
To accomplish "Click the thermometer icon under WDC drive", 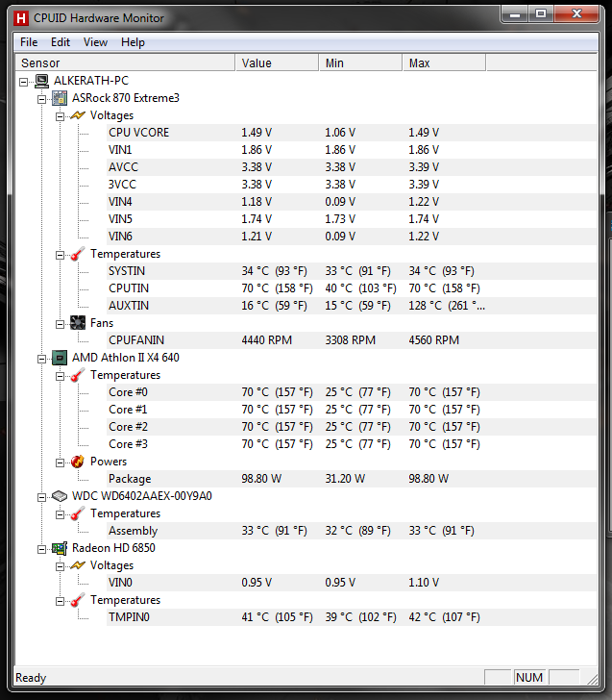I will (x=78, y=513).
